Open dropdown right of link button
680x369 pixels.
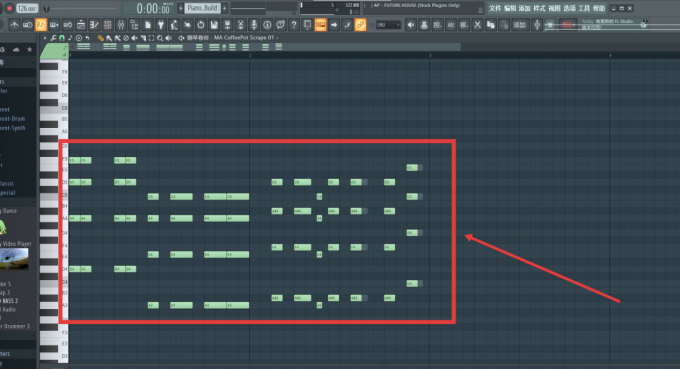(x=388, y=25)
